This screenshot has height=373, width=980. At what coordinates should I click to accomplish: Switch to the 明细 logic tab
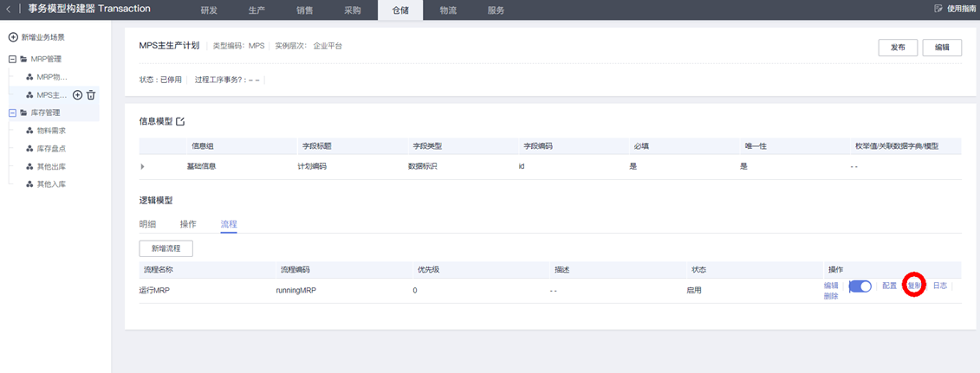coord(147,224)
